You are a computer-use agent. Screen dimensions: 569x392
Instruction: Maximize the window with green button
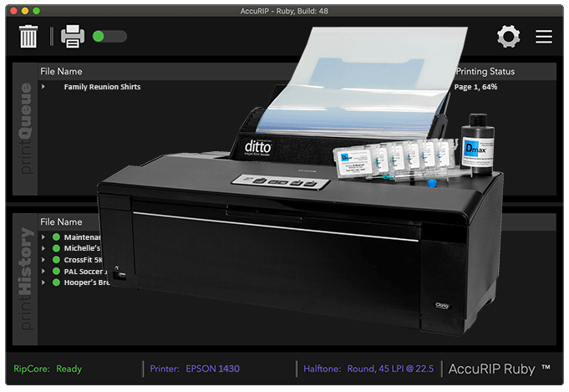[36, 11]
